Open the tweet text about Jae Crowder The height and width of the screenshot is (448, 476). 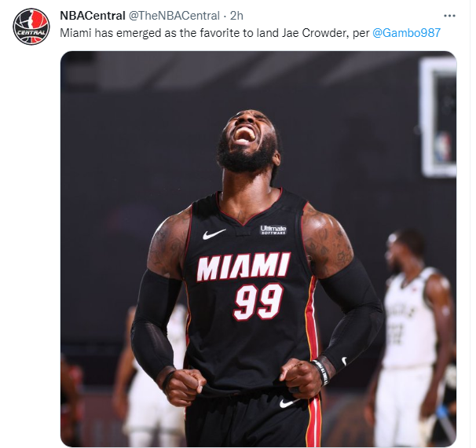pyautogui.click(x=214, y=33)
